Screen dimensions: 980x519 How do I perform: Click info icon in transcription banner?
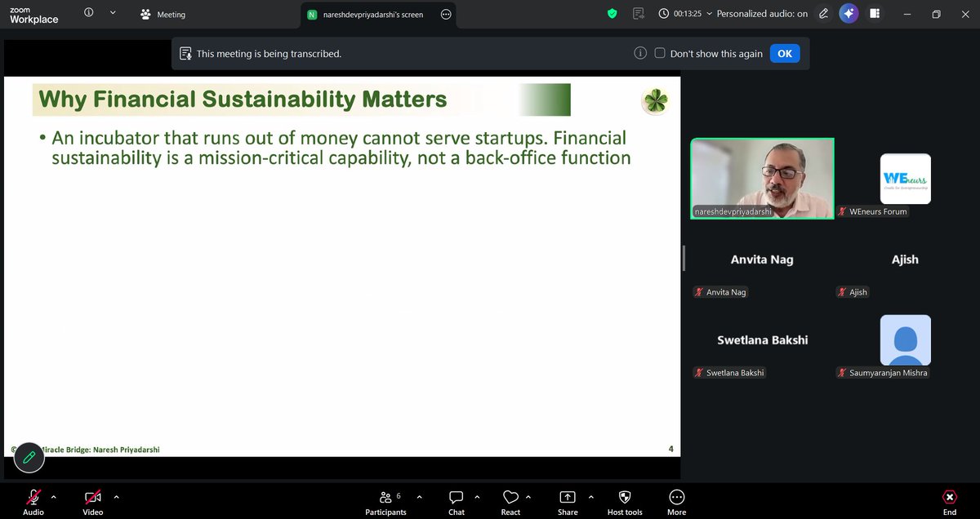click(x=641, y=53)
